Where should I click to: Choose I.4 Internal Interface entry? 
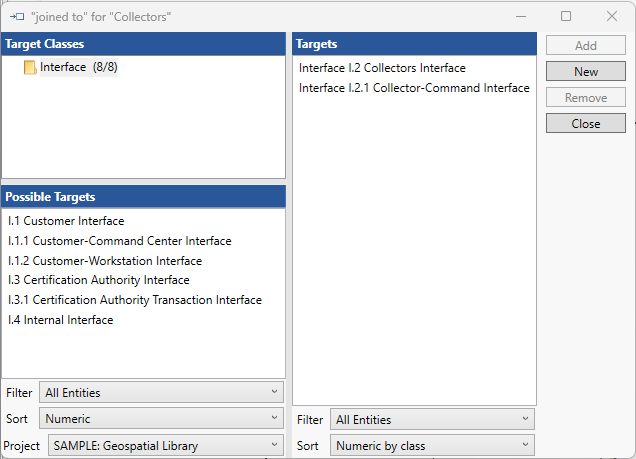(60, 320)
